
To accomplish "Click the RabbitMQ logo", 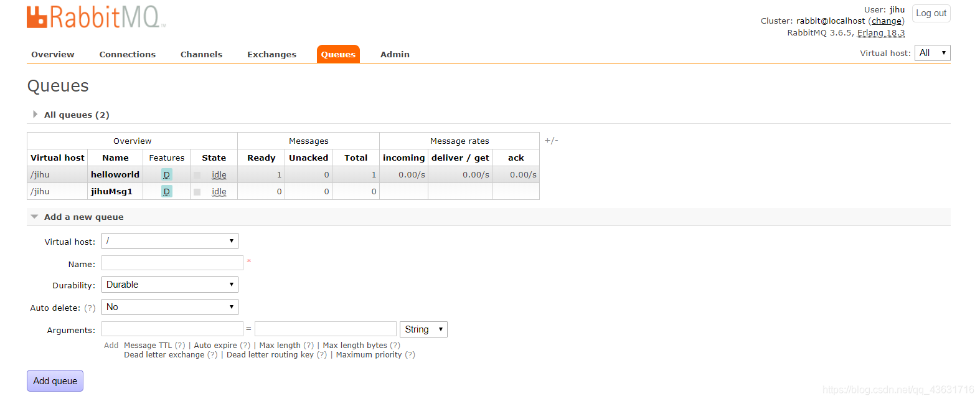I will [x=96, y=17].
